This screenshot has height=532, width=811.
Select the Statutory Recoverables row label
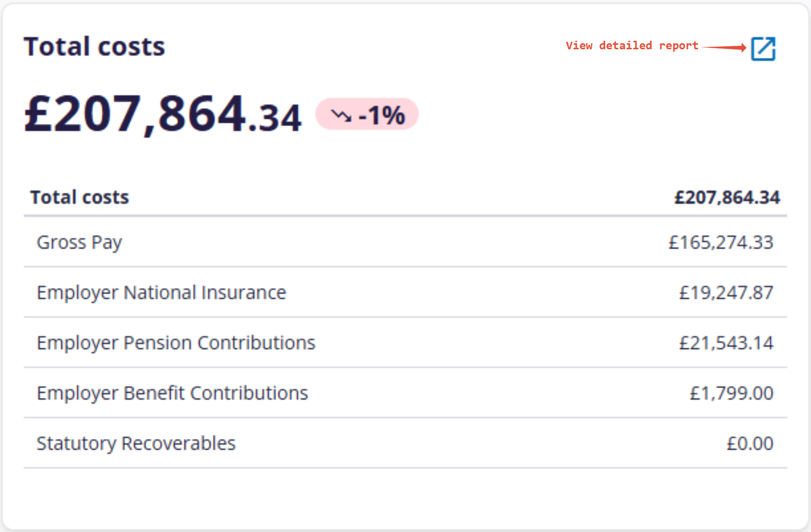[136, 444]
